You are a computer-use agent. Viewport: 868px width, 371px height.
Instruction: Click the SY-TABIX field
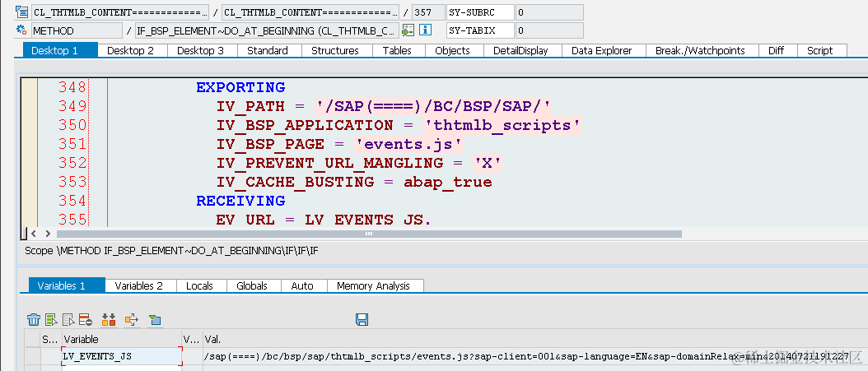[x=480, y=30]
